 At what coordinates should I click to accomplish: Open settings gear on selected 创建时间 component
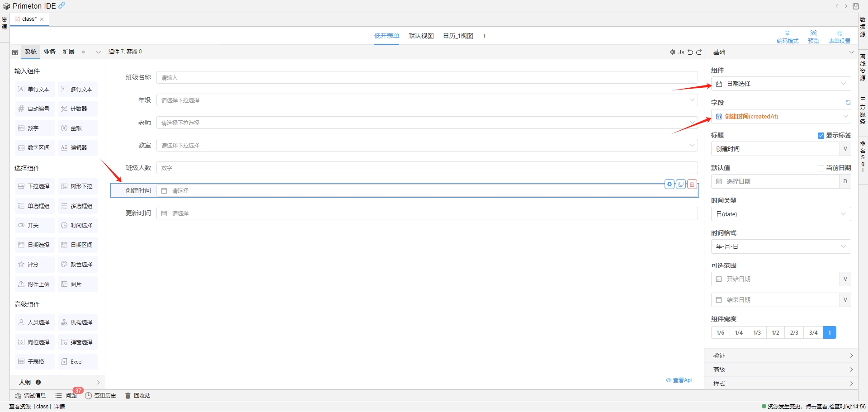[670, 184]
